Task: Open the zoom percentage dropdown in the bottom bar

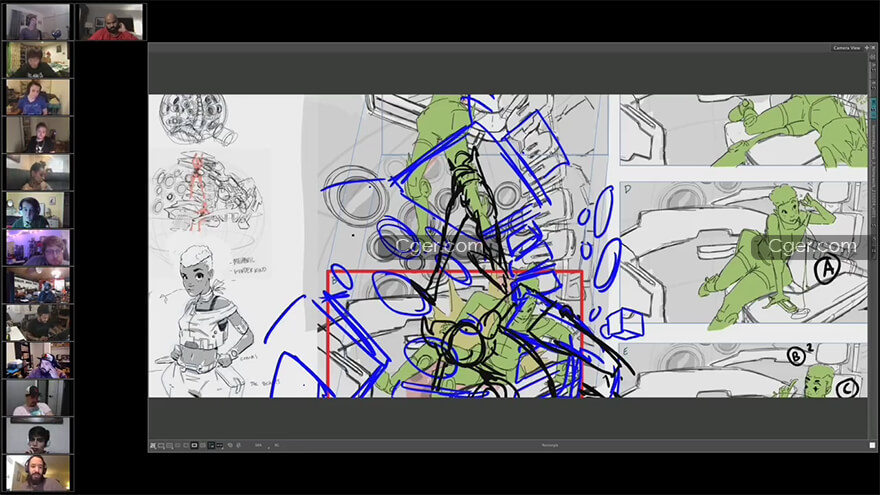Action: click(260, 445)
